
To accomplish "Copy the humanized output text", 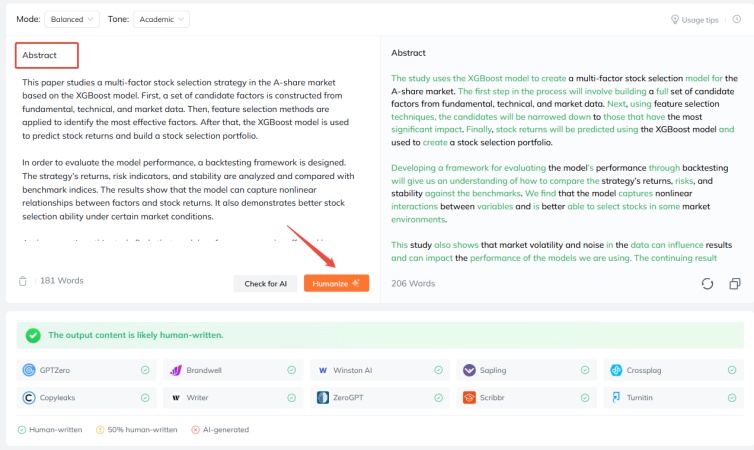I will pyautogui.click(x=735, y=284).
